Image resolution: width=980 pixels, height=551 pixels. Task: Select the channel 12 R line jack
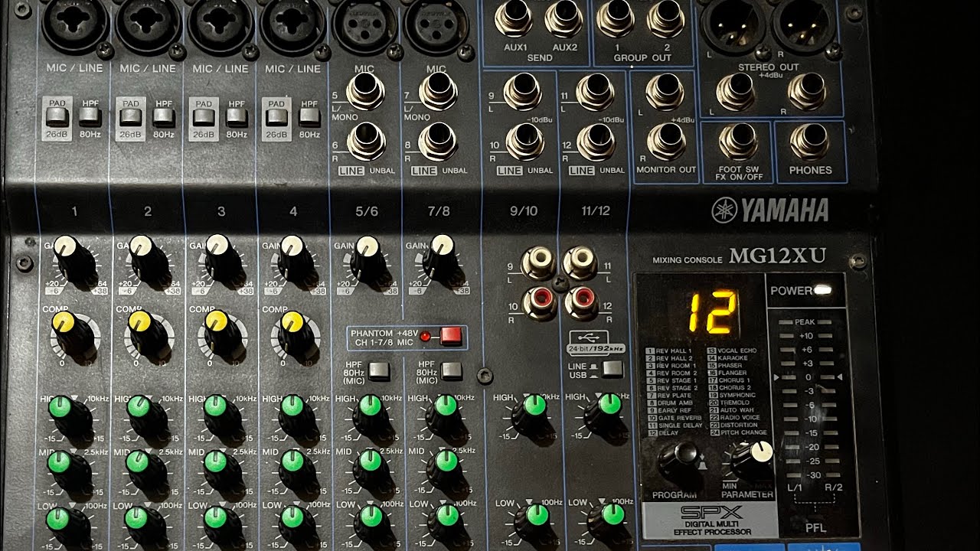click(x=596, y=142)
